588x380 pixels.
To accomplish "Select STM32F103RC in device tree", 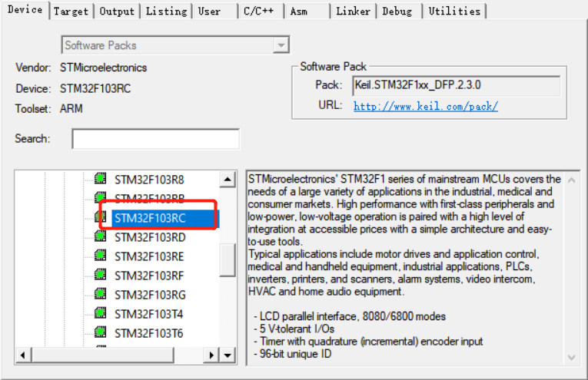I will [x=165, y=218].
